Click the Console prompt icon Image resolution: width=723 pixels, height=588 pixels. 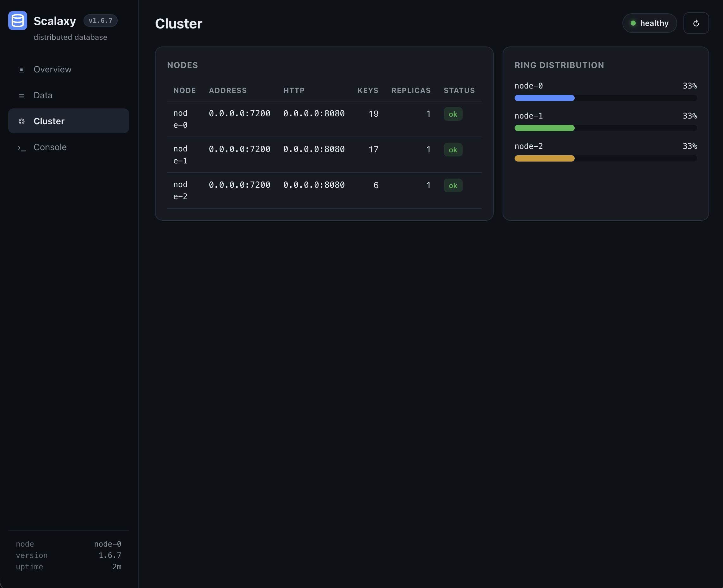(22, 148)
